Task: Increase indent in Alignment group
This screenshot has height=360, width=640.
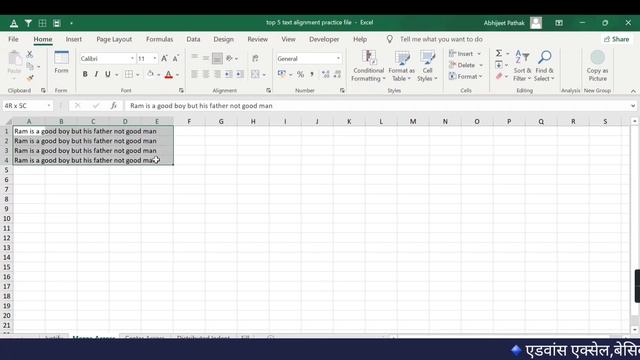Action: coord(240,74)
